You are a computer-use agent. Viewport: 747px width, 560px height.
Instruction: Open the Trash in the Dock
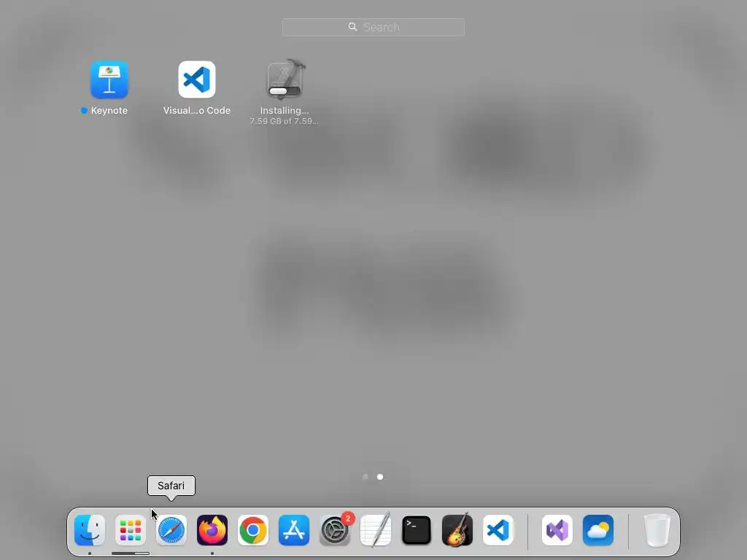[657, 530]
